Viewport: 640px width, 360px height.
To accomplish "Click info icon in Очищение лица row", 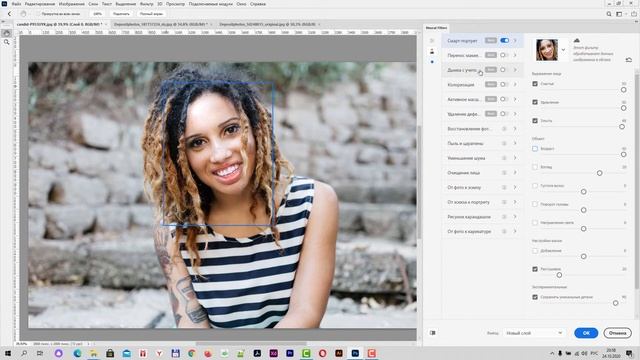I will pyautogui.click(x=504, y=173).
